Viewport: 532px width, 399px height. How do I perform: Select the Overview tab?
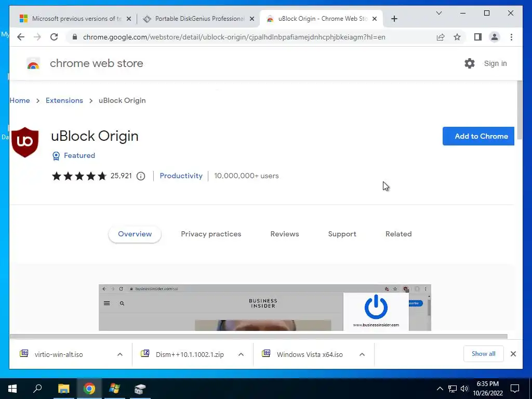[135, 234]
